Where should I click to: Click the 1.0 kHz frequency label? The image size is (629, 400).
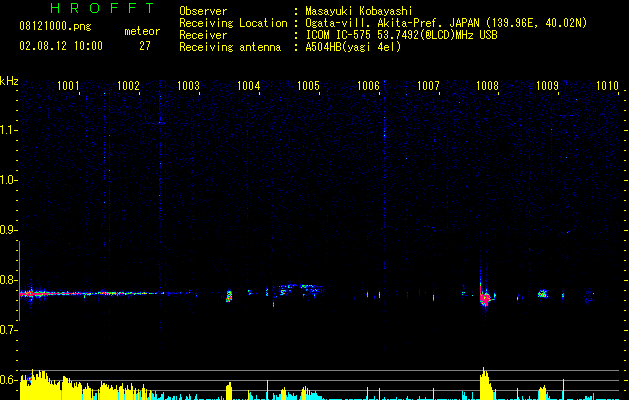point(8,180)
